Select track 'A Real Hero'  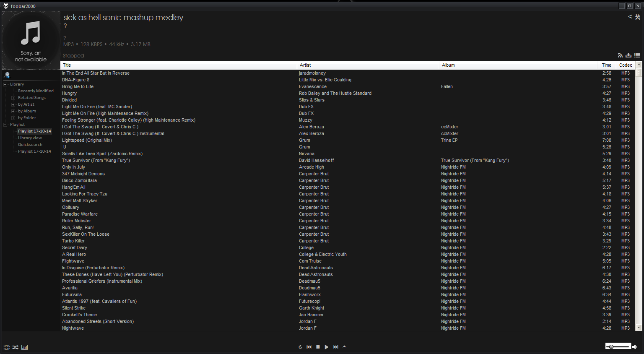coord(74,254)
